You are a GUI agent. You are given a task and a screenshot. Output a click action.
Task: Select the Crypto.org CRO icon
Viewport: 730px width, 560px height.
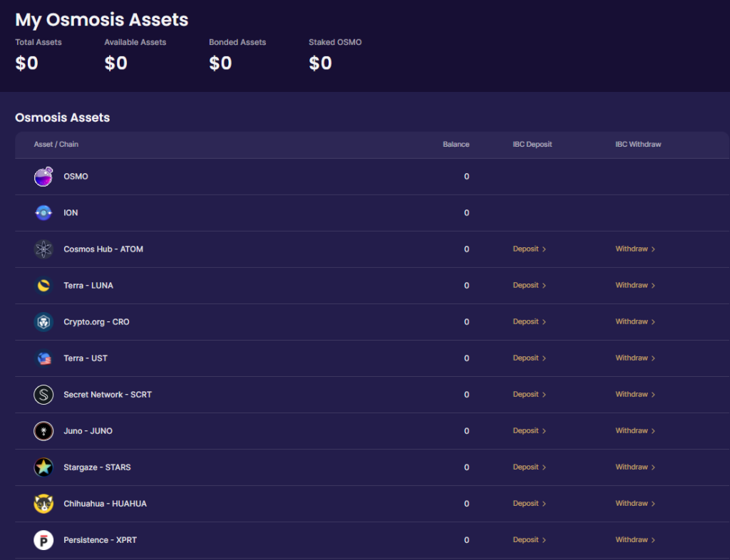click(x=43, y=322)
